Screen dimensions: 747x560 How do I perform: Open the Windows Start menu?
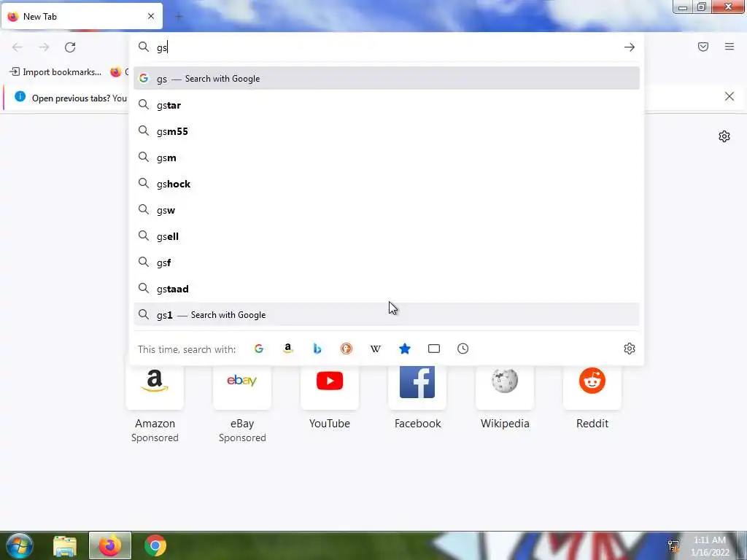coord(20,545)
